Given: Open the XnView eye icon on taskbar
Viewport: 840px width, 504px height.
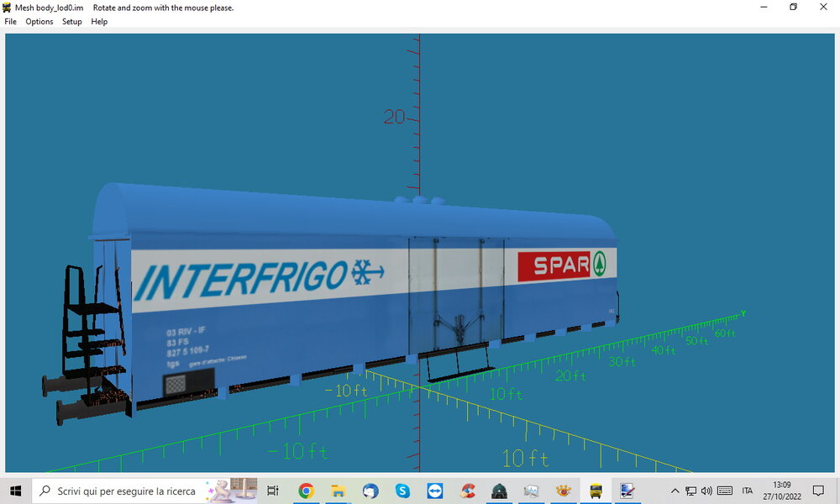Looking at the screenshot, I should coord(564,491).
